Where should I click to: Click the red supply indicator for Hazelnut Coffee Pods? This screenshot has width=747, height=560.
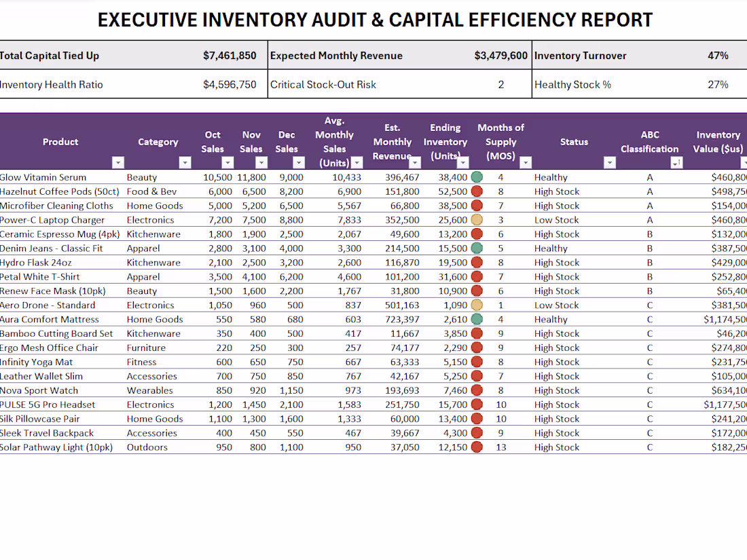[x=477, y=191]
